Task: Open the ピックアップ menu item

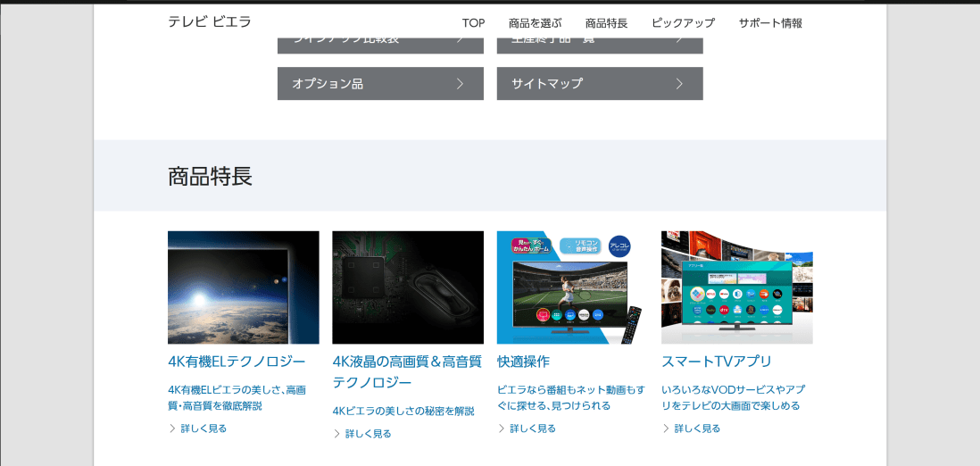Action: click(x=683, y=23)
